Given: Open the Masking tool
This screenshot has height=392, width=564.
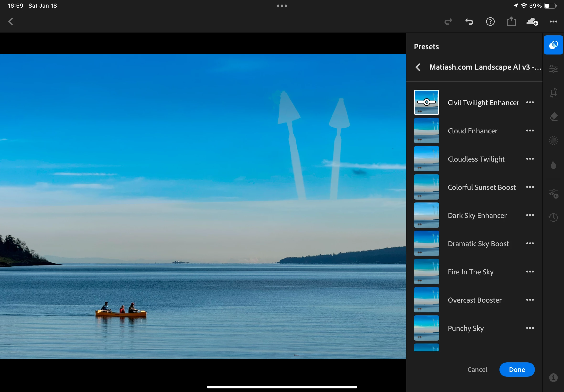Looking at the screenshot, I should (553, 141).
